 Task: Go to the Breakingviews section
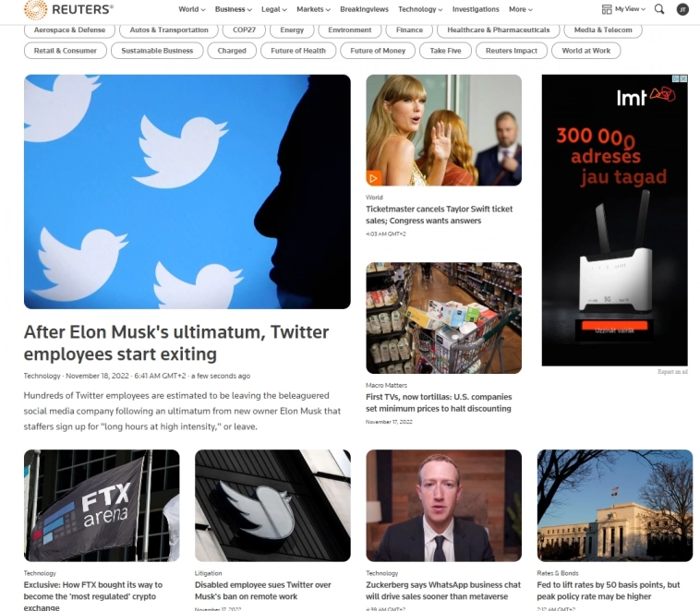(364, 9)
